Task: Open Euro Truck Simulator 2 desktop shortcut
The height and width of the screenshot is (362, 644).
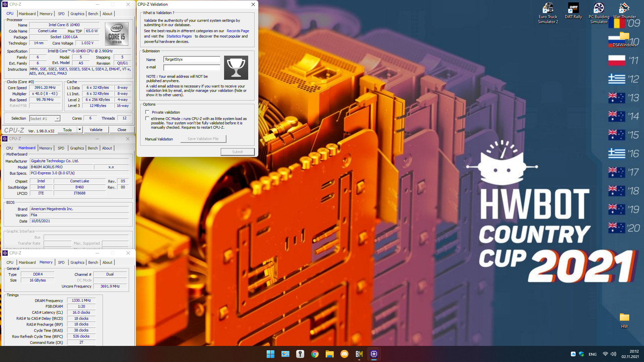Action: point(548,13)
